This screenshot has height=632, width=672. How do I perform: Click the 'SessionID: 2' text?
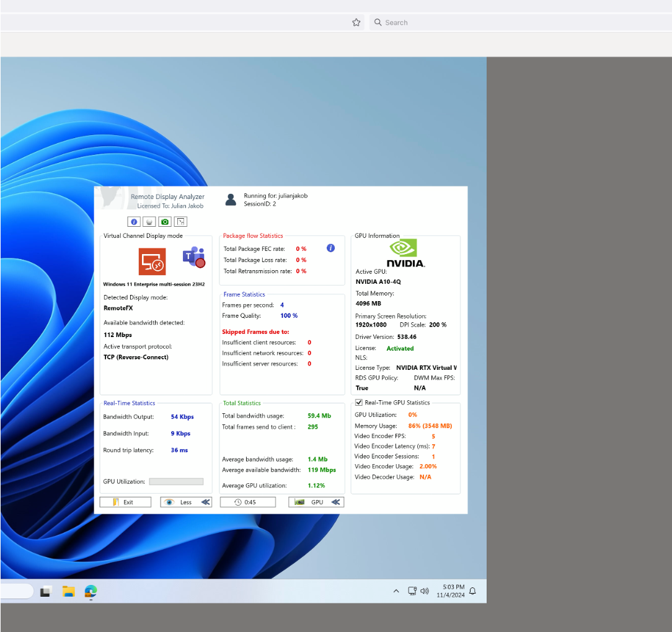coord(260,204)
